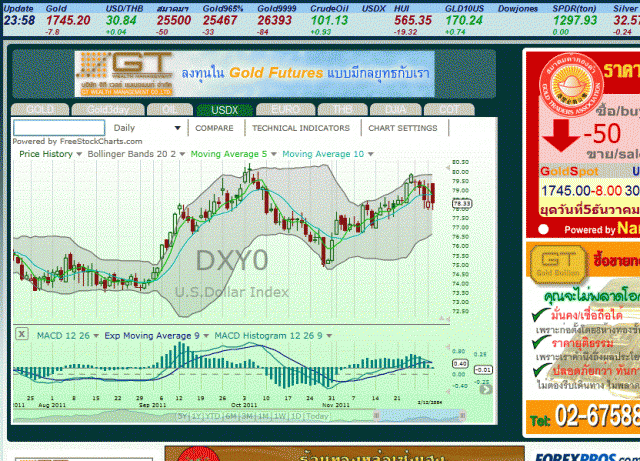Switch to the Gold3day tab

pos(108,110)
